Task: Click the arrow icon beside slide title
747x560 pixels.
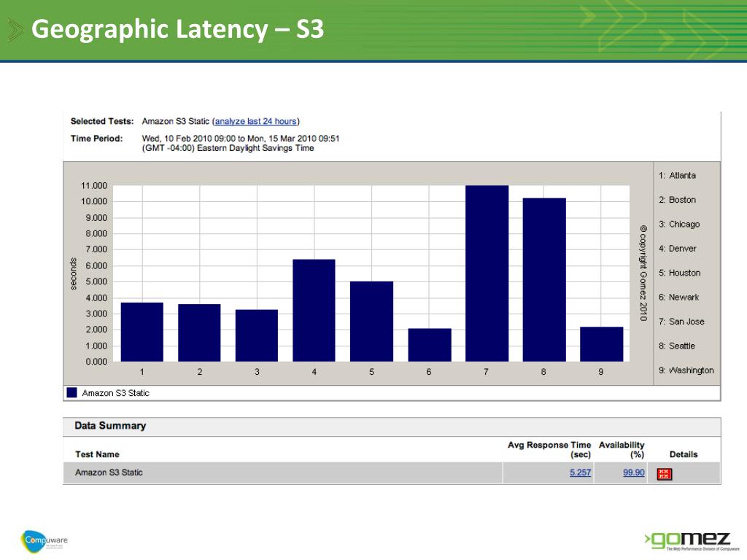Action: (15, 30)
